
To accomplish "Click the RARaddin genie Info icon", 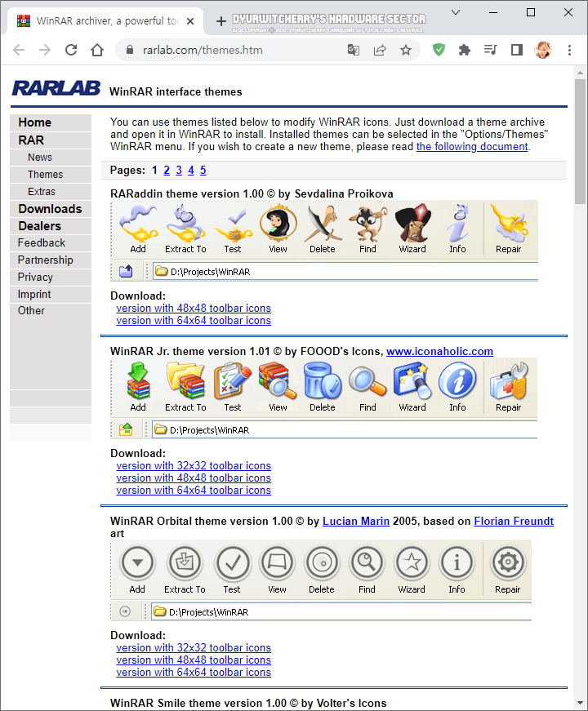I will 458,223.
